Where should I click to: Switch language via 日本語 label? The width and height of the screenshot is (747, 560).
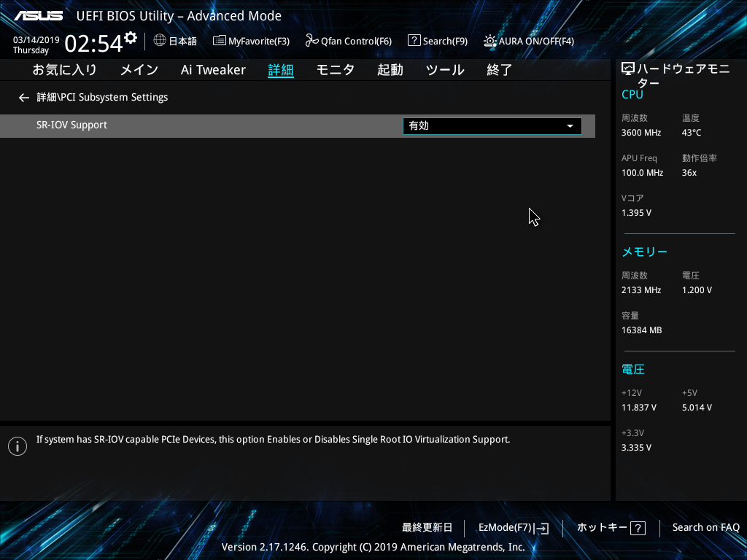(x=182, y=42)
